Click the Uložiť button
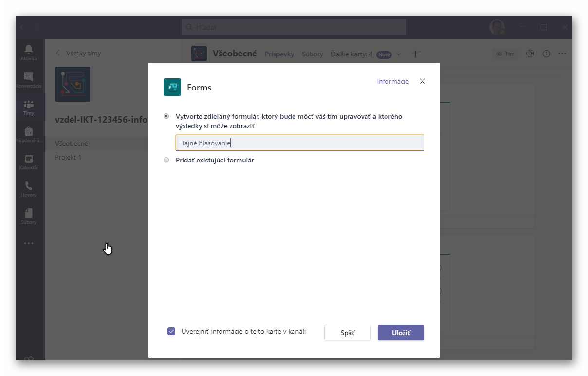This screenshot has width=588, height=376. [x=401, y=333]
